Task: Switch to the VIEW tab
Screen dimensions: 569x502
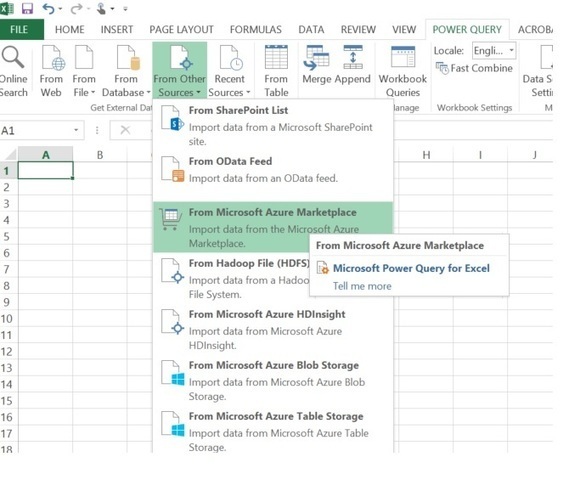Action: coord(404,29)
